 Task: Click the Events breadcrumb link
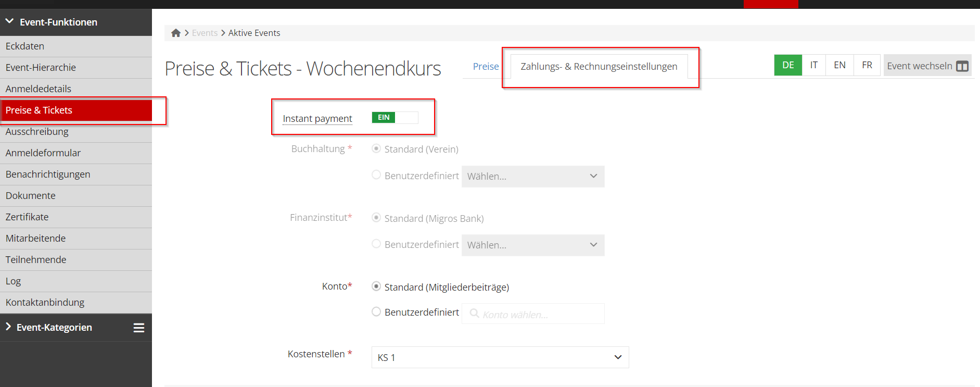[205, 33]
